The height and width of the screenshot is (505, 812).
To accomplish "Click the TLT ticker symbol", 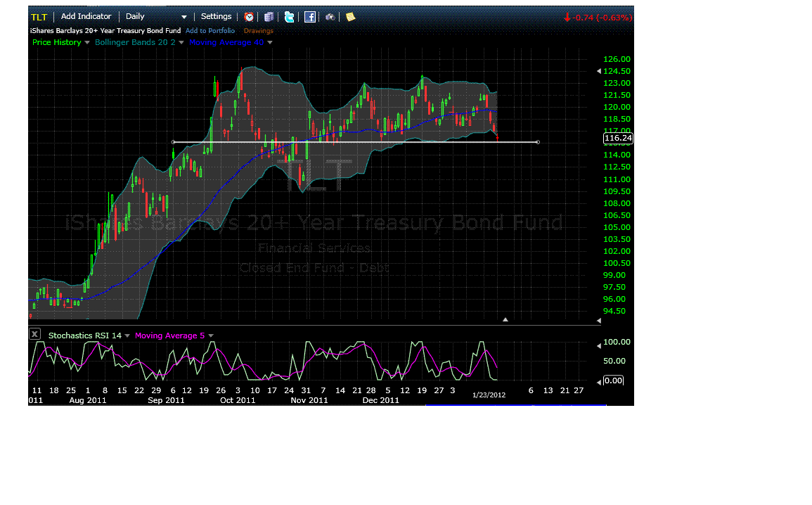I will click(39, 17).
